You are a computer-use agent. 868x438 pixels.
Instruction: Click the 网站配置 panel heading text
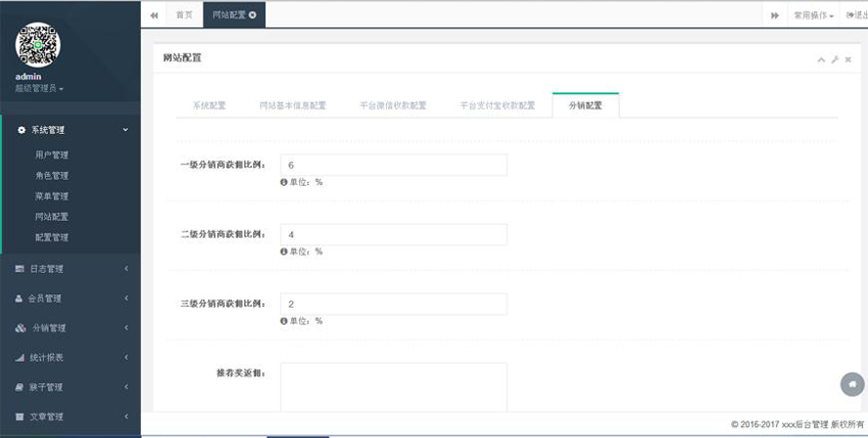pos(182,58)
